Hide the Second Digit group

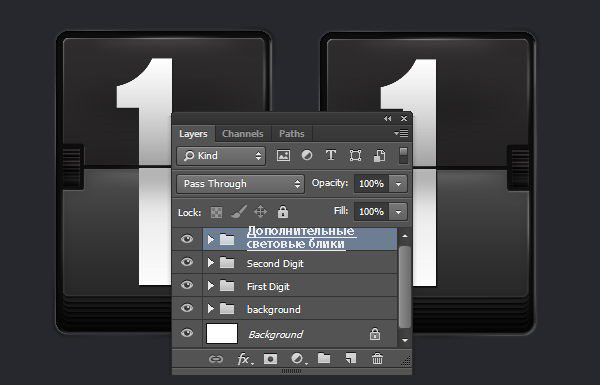click(x=187, y=262)
